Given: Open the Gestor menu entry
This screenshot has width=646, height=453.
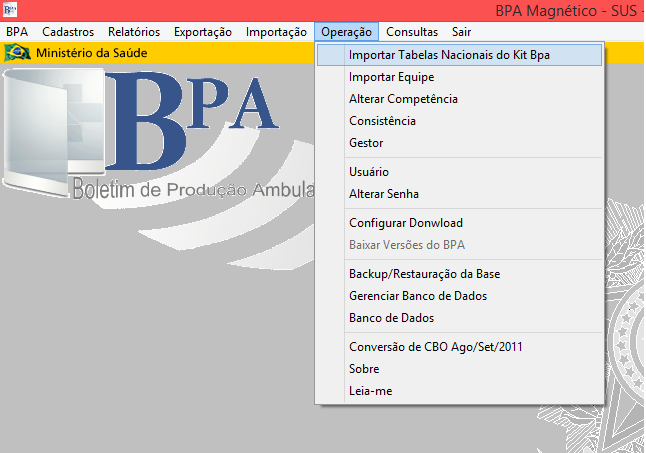Looking at the screenshot, I should tap(366, 143).
